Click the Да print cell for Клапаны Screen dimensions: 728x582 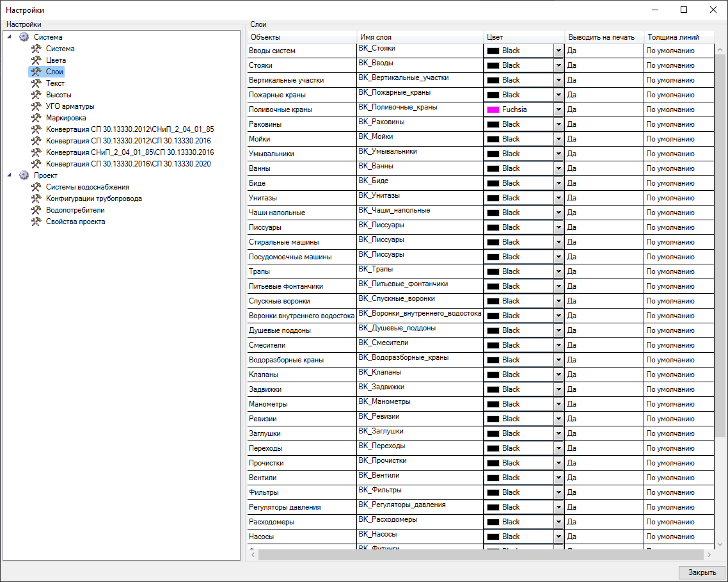(x=604, y=375)
